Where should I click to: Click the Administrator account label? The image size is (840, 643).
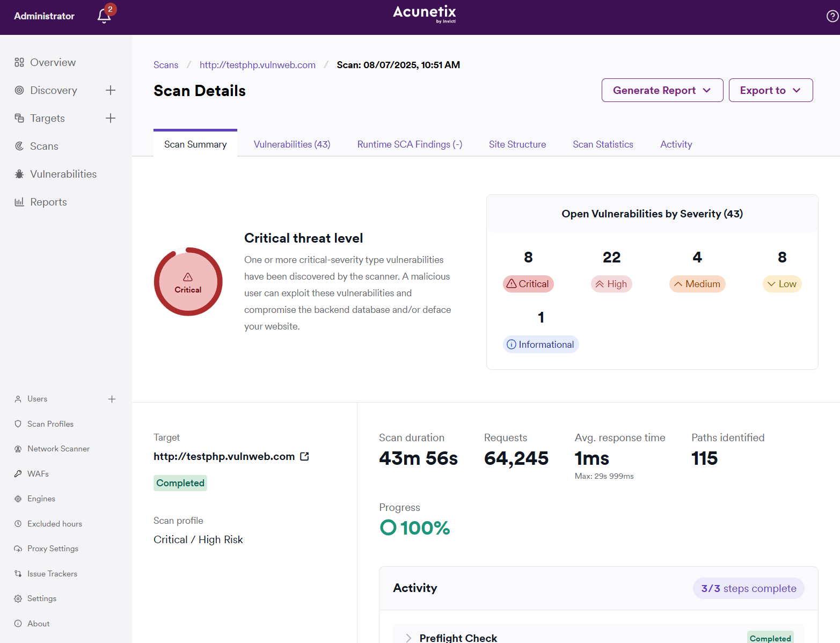tap(44, 16)
